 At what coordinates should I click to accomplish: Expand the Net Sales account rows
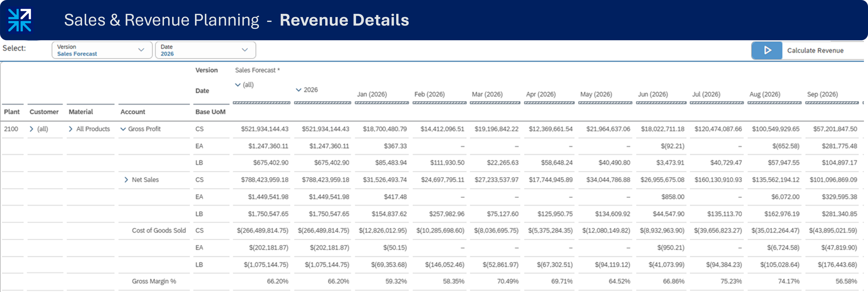[127, 180]
